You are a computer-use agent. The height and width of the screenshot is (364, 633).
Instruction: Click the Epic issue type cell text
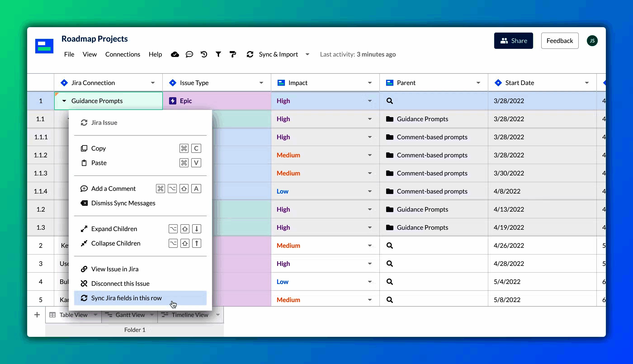coord(186,101)
